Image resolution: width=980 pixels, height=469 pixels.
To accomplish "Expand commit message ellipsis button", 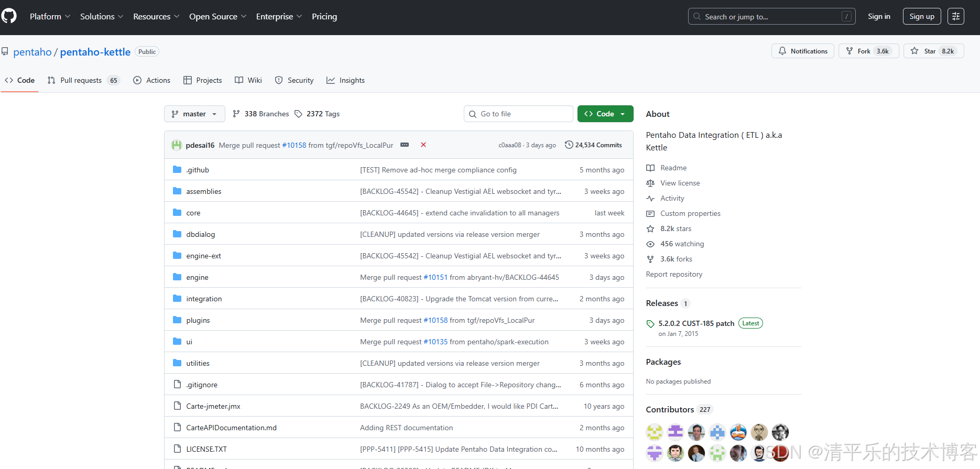I will 405,145.
